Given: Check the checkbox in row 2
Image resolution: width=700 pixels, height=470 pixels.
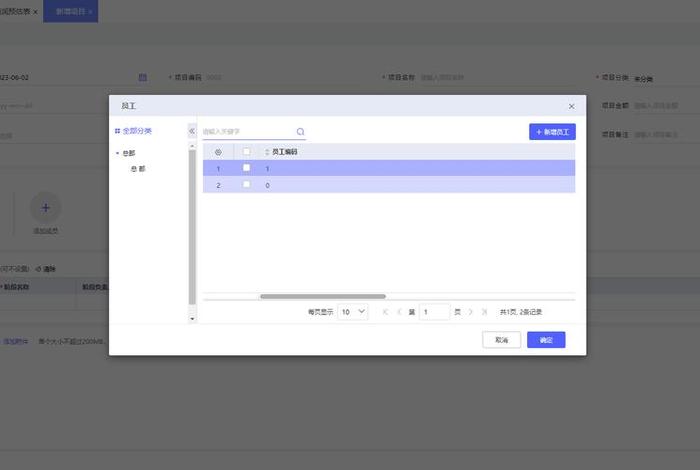Looking at the screenshot, I should pyautogui.click(x=246, y=184).
